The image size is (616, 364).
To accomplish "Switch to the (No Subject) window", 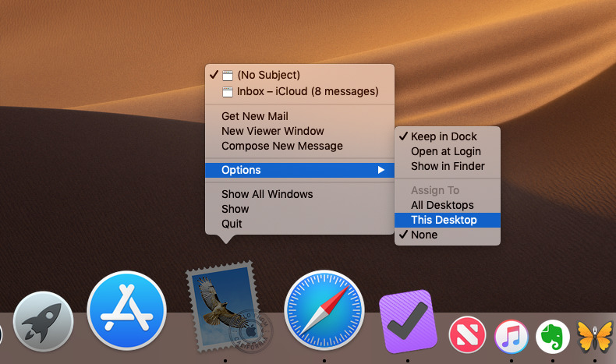I will coord(299,75).
